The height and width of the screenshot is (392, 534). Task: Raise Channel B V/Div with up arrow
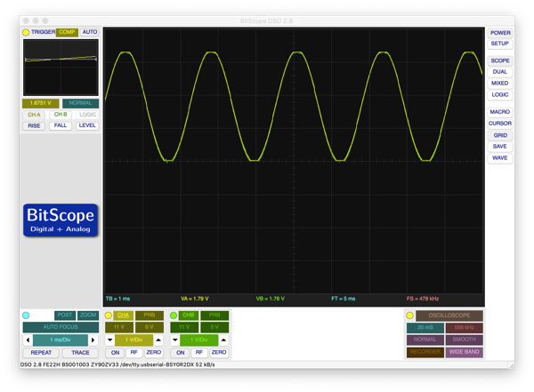tap(223, 340)
